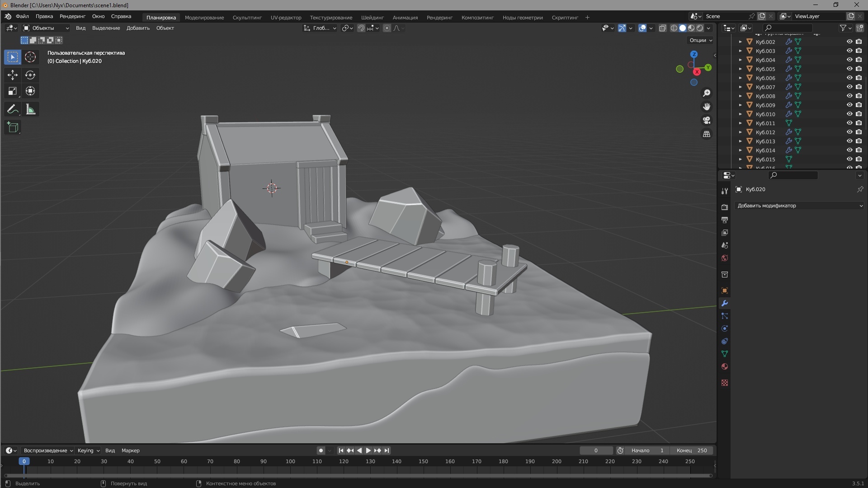Jump to the first frame

[x=341, y=450]
